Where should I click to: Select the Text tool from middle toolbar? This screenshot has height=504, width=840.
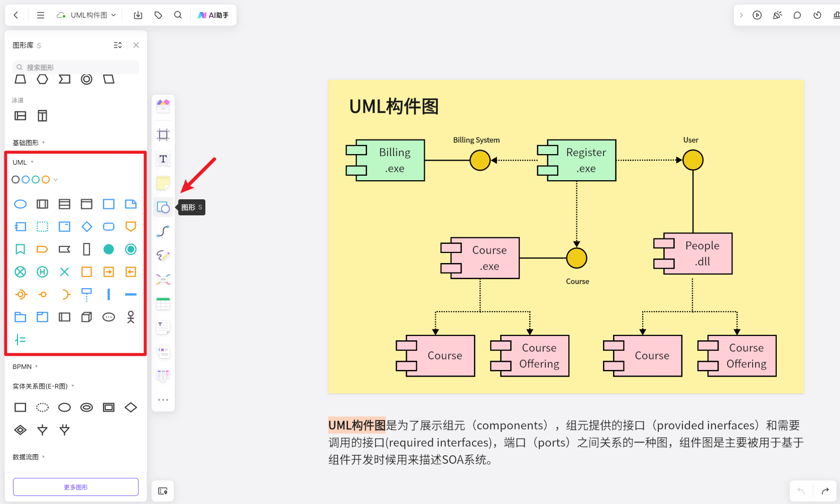click(x=163, y=159)
